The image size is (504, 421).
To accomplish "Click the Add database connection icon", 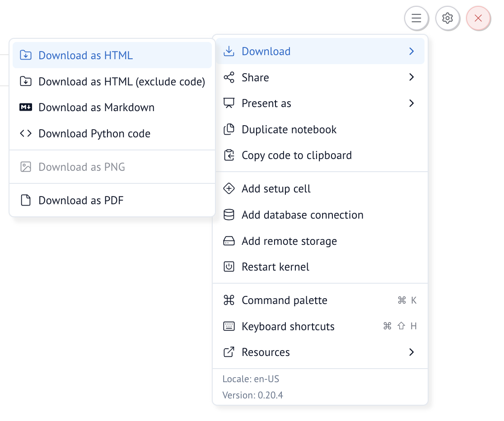I will (229, 215).
